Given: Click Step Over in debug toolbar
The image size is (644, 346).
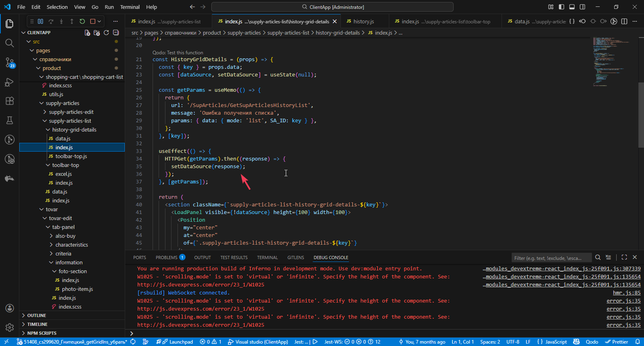Looking at the screenshot, I should (51, 21).
